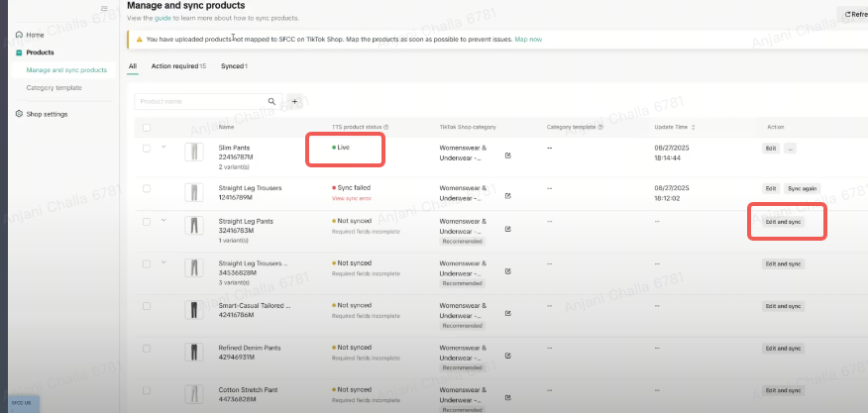Click the search magnifier icon

coord(271,101)
